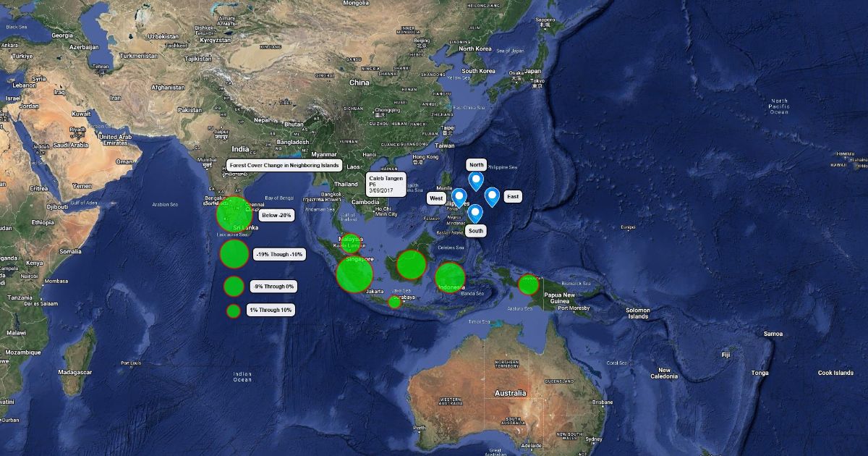
Task: Click the 'Papua New Guinea' map label
Action: pyautogui.click(x=559, y=298)
